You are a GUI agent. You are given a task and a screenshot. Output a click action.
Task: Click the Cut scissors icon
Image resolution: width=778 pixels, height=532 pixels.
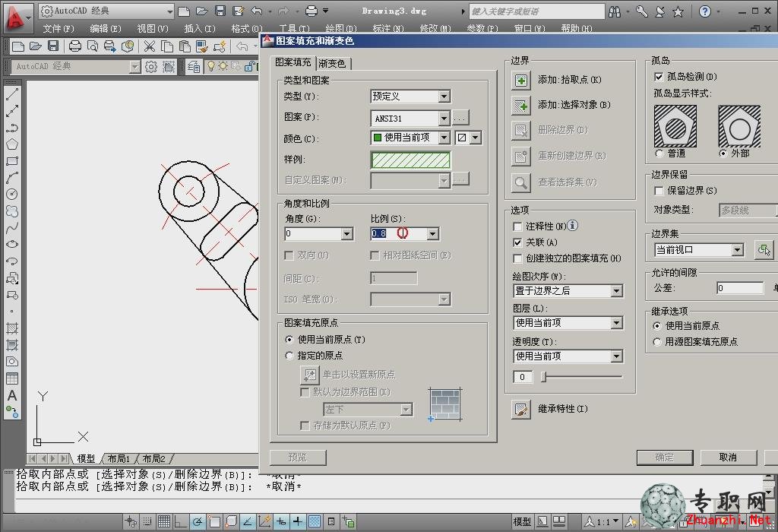(149, 46)
